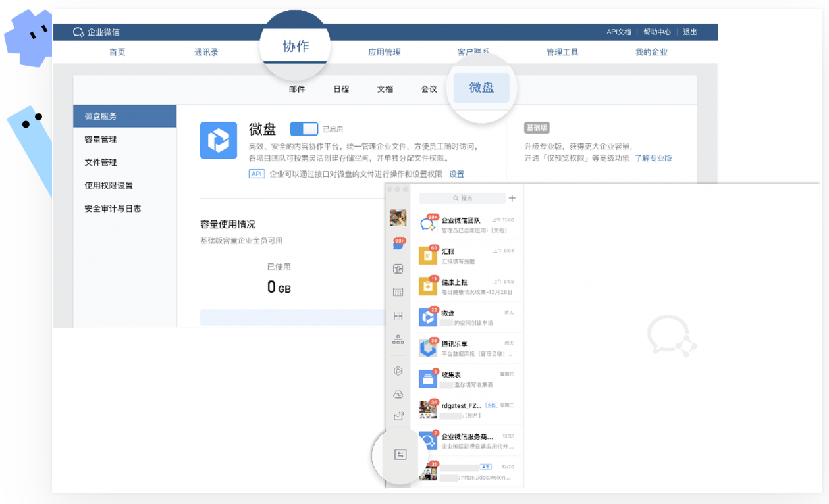Select the 文档 sub-tab
Image resolution: width=829 pixels, height=504 pixels.
pyautogui.click(x=385, y=89)
